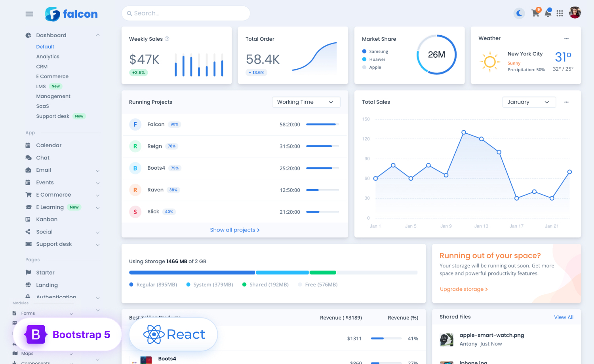
Task: Open the January month selector
Action: tap(529, 102)
